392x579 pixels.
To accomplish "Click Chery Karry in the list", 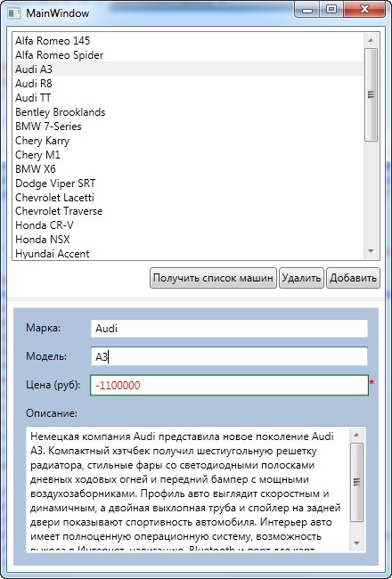I will [188, 141].
